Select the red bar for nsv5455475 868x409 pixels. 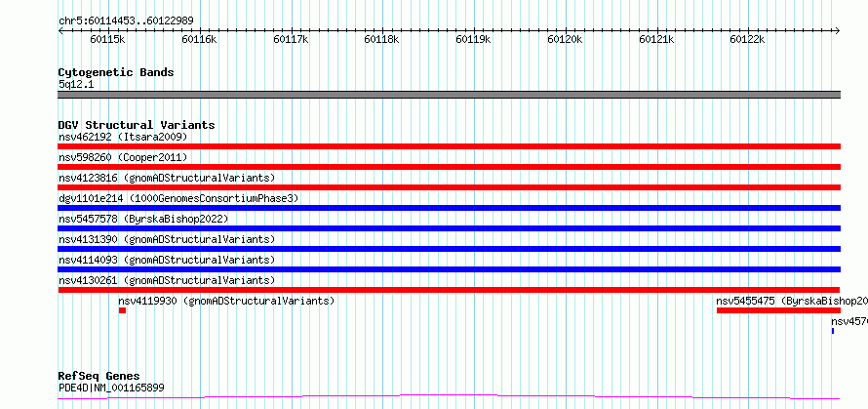[x=779, y=310]
